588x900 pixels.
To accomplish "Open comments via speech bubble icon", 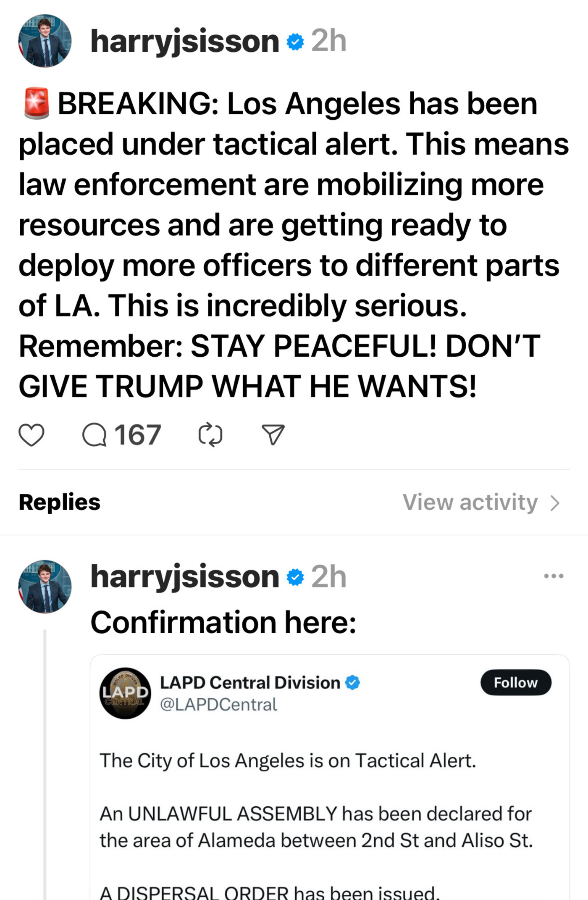I will 94,435.
